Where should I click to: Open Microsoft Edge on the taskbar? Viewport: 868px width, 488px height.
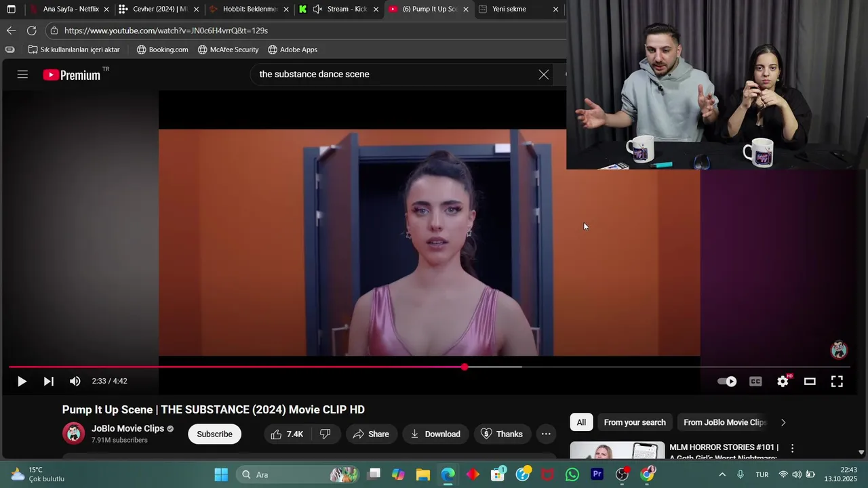pos(448,474)
